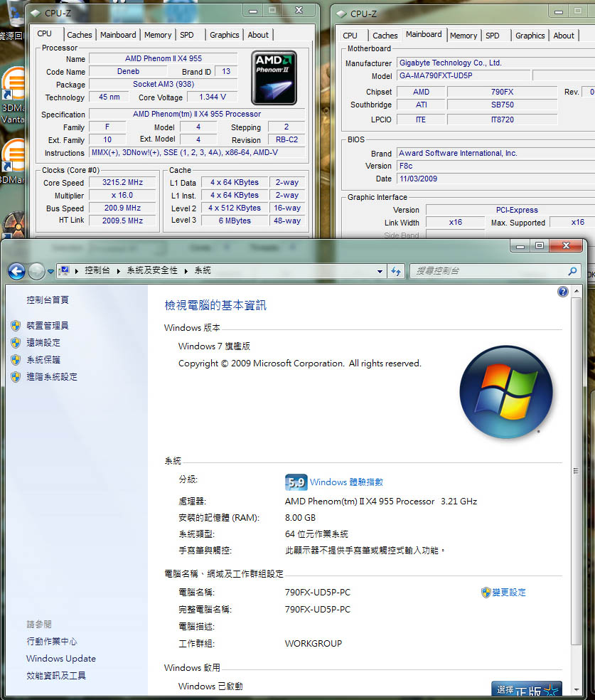Viewport: 595px width, 700px height.
Task: Click the 控制台 breadcrumb
Action: pyautogui.click(x=97, y=270)
